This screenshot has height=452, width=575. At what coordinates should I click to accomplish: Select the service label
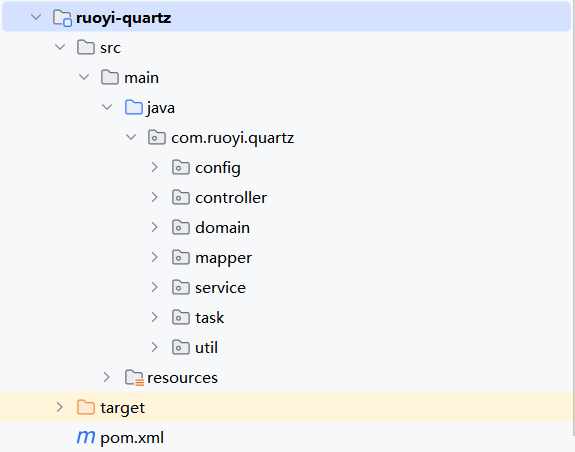click(220, 288)
